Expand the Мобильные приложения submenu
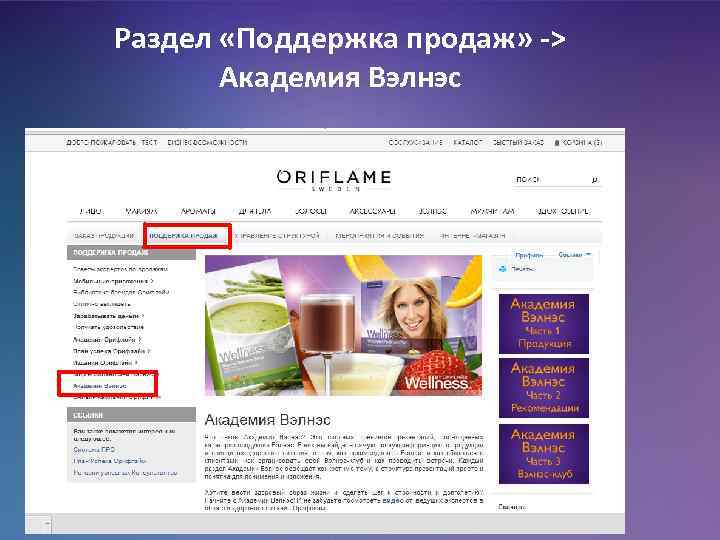The height and width of the screenshot is (540, 720). [113, 281]
